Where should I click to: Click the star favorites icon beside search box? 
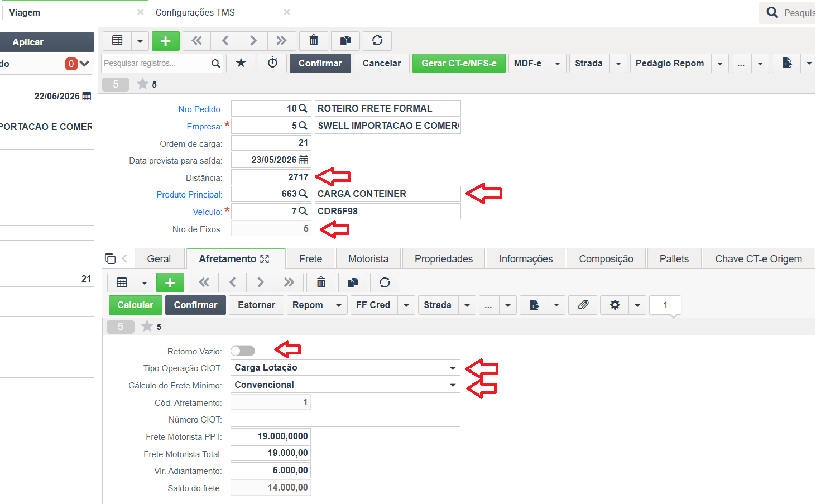point(241,63)
